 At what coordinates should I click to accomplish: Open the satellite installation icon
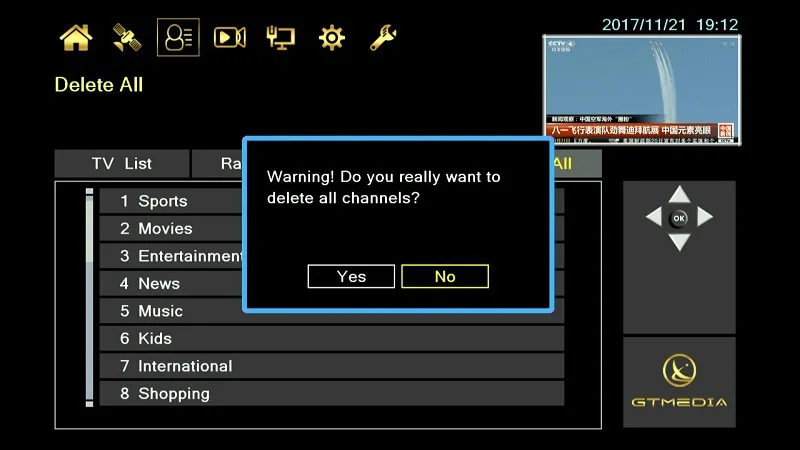click(127, 38)
